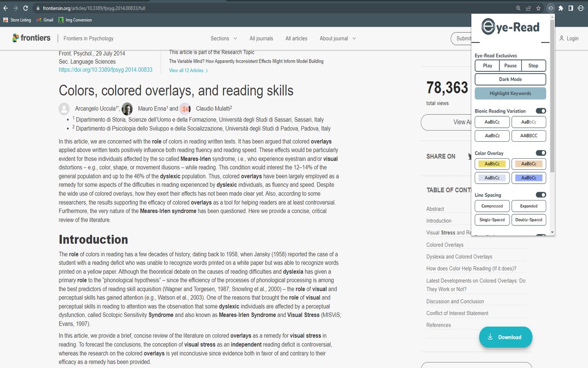
Task: Click the Play button in Eye-Read
Action: click(x=487, y=66)
